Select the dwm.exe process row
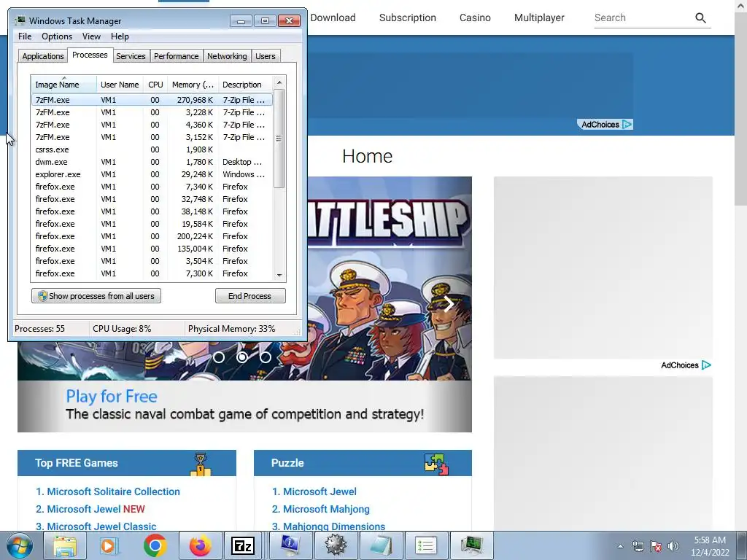747x560 pixels. 152,162
